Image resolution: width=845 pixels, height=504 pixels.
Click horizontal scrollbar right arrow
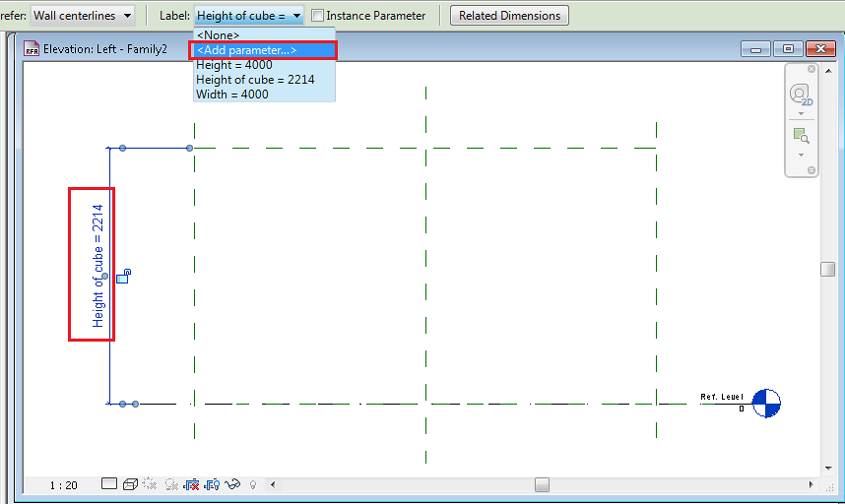tap(812, 484)
